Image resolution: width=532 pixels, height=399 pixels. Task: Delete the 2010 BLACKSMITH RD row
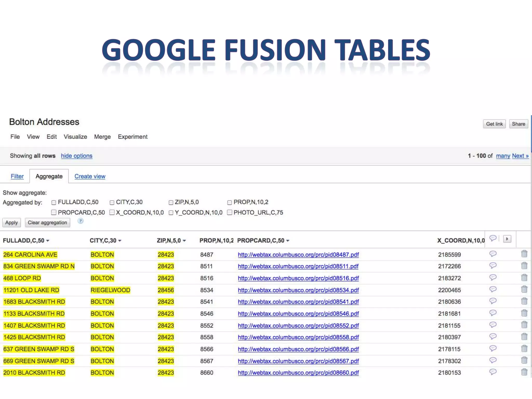[524, 372]
